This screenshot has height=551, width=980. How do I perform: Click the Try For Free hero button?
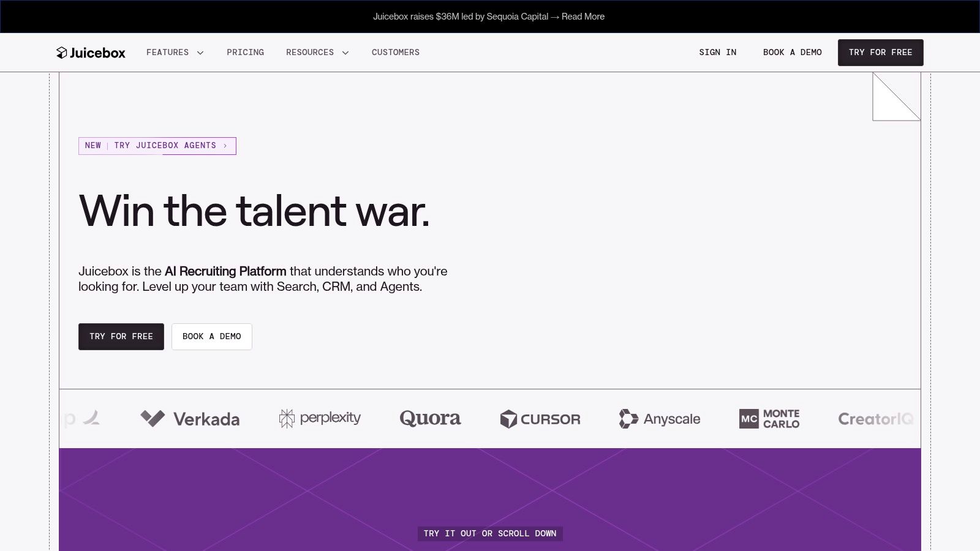[x=121, y=336]
